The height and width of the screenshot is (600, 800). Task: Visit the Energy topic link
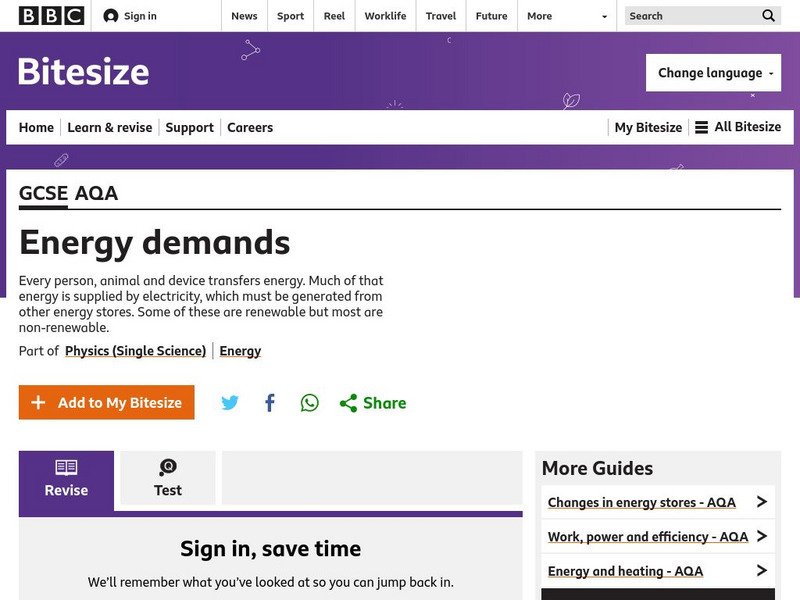pos(240,351)
